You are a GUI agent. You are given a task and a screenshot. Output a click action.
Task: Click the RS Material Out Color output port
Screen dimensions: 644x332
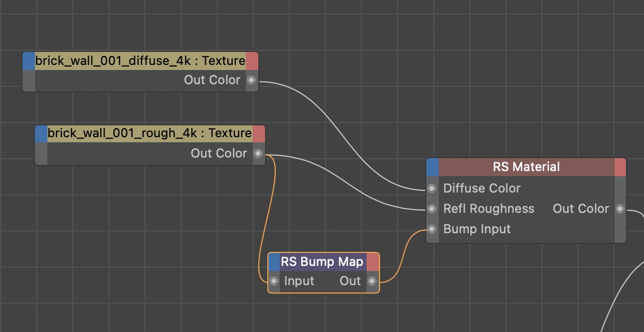(620, 209)
